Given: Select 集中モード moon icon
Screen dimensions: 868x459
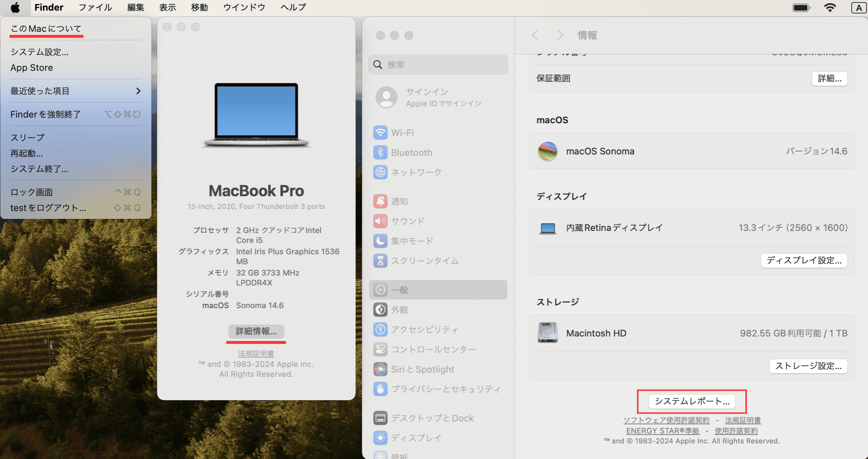Looking at the screenshot, I should click(380, 241).
